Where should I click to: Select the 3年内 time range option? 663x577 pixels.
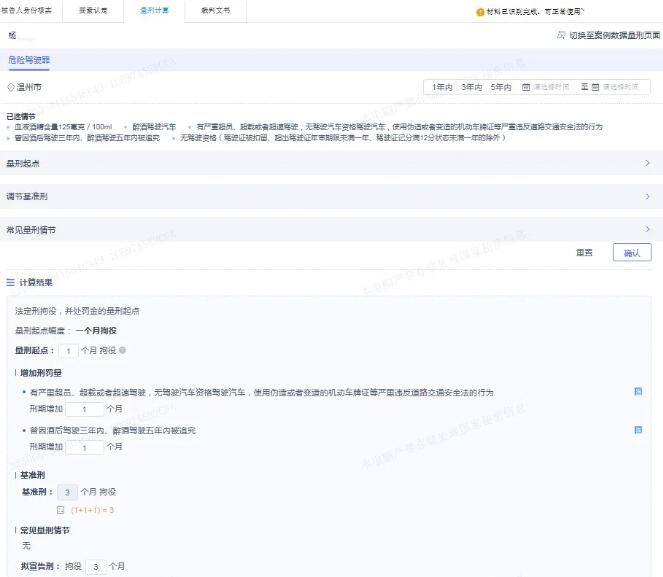pyautogui.click(x=471, y=87)
